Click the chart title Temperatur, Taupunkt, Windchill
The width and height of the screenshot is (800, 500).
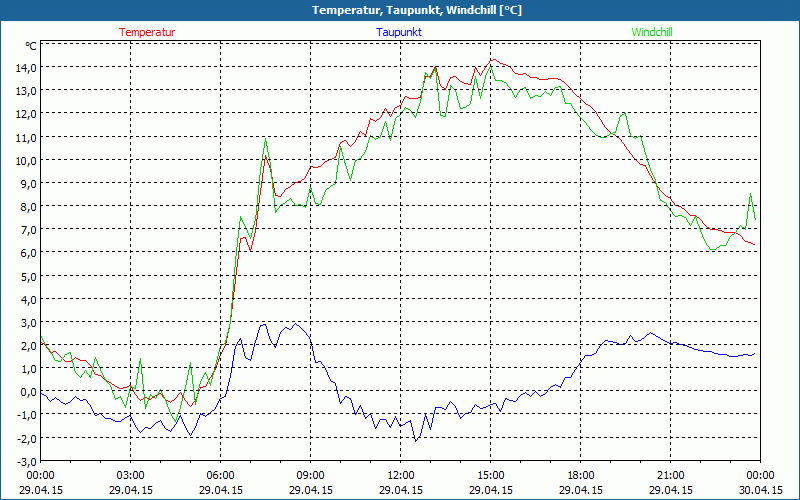[417, 10]
